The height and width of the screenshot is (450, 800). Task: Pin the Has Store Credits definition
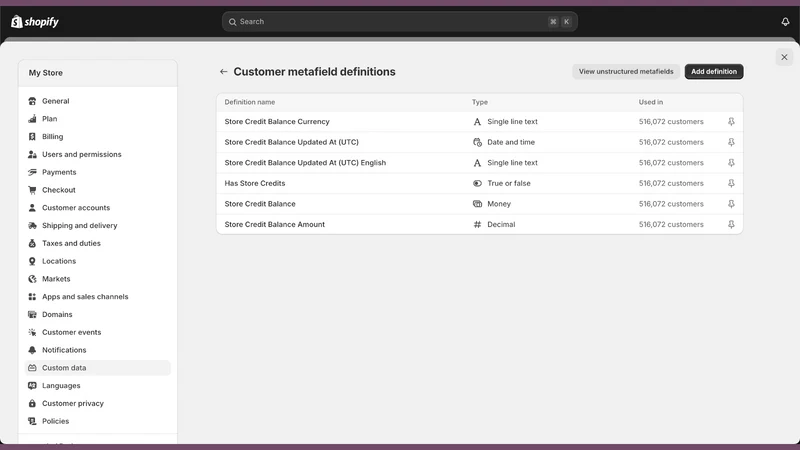pos(731,183)
